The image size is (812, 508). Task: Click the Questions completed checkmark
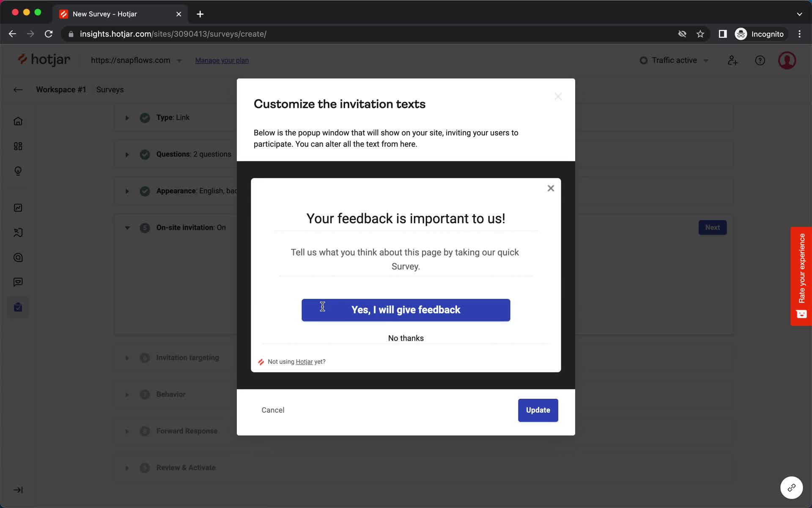[145, 155]
